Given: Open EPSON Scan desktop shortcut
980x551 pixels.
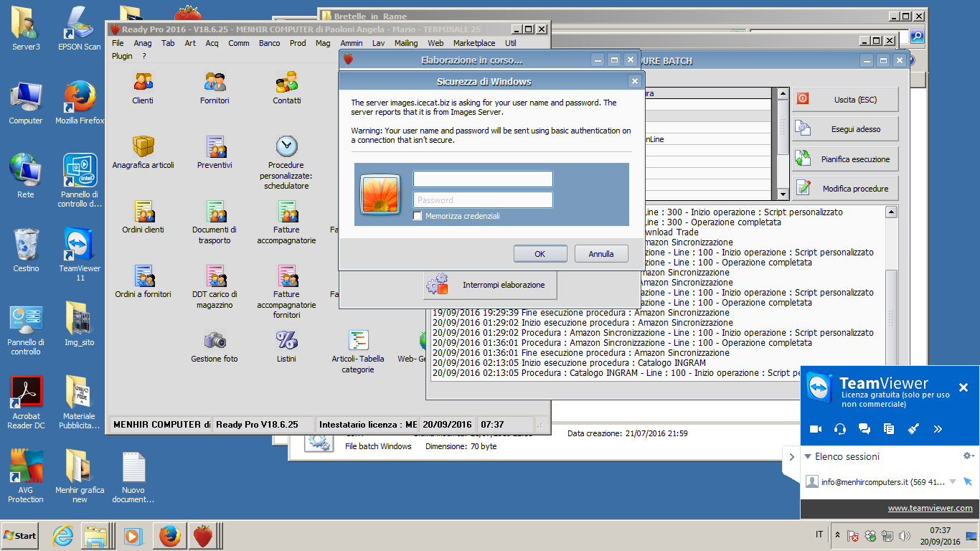Looking at the screenshot, I should (79, 29).
